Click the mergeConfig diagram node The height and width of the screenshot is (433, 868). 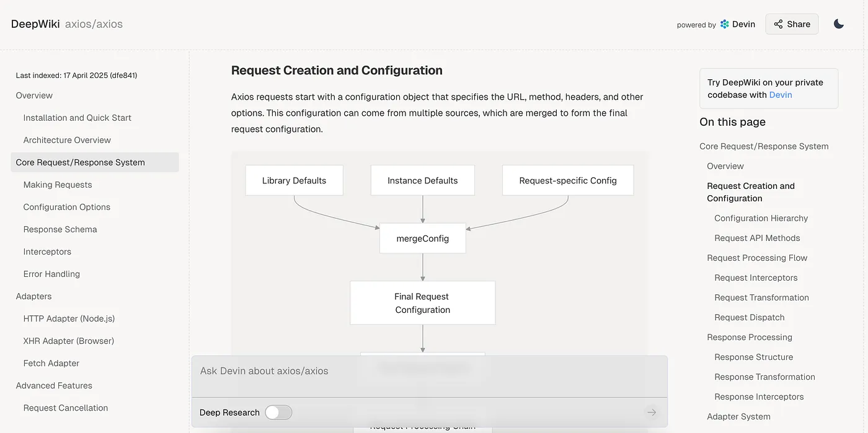pos(423,238)
